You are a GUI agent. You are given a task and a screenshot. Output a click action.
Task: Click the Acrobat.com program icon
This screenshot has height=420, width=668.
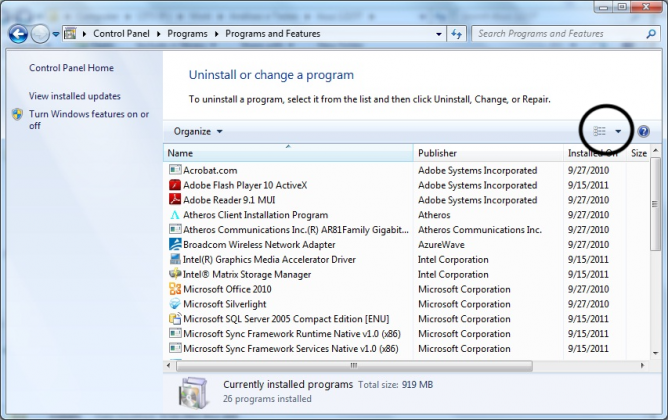coord(175,170)
